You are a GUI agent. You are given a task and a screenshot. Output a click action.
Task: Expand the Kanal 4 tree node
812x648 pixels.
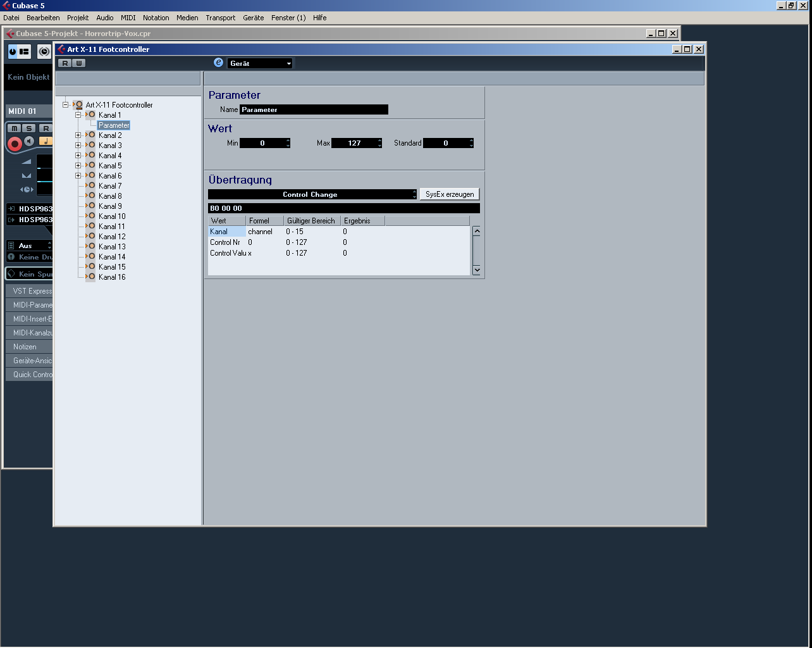coord(78,155)
